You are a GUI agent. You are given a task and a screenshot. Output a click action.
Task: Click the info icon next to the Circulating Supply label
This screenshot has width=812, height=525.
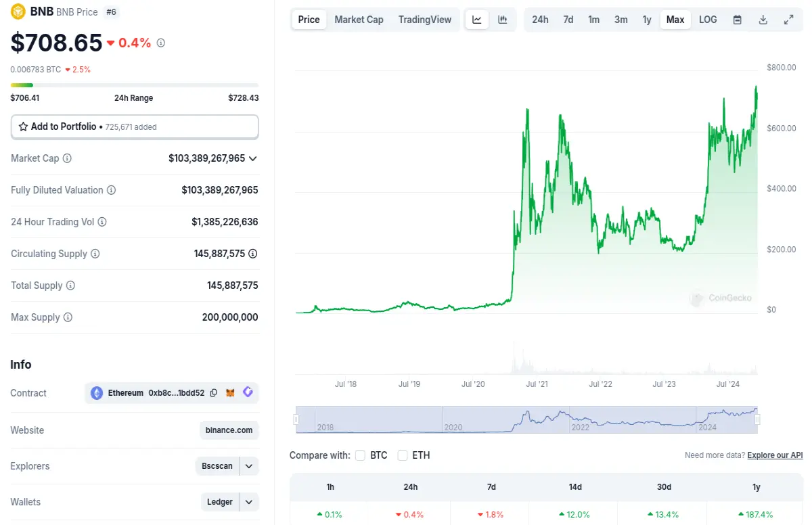pyautogui.click(x=95, y=254)
